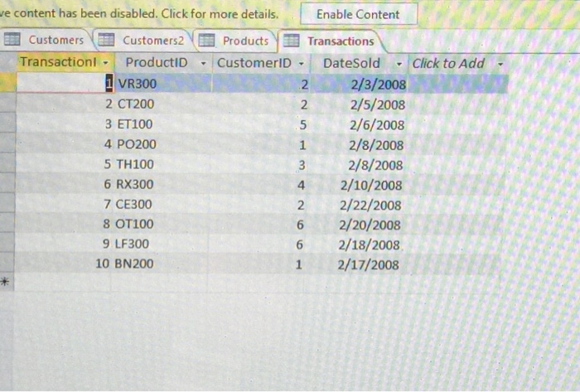580x392 pixels.
Task: Click the CT200 product cell
Action: (162, 104)
